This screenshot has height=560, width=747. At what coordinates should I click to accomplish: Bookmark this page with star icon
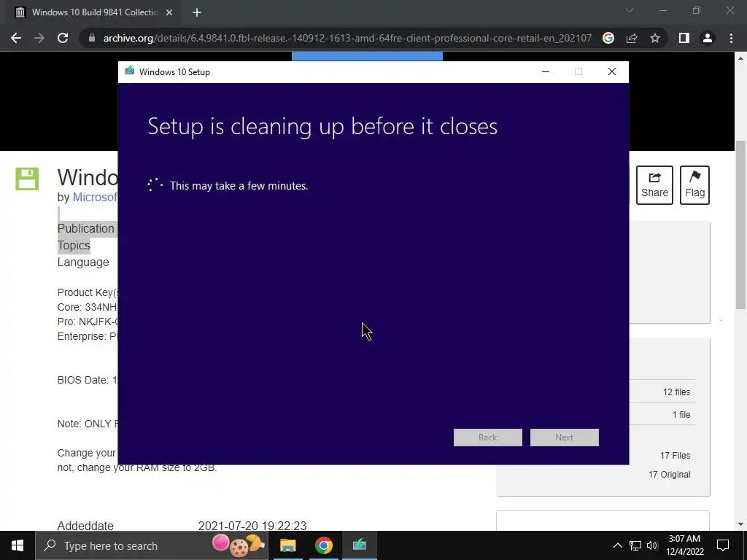coord(655,38)
